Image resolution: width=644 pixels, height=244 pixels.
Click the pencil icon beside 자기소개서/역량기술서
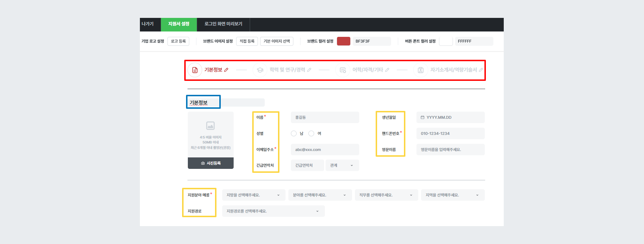click(x=481, y=70)
